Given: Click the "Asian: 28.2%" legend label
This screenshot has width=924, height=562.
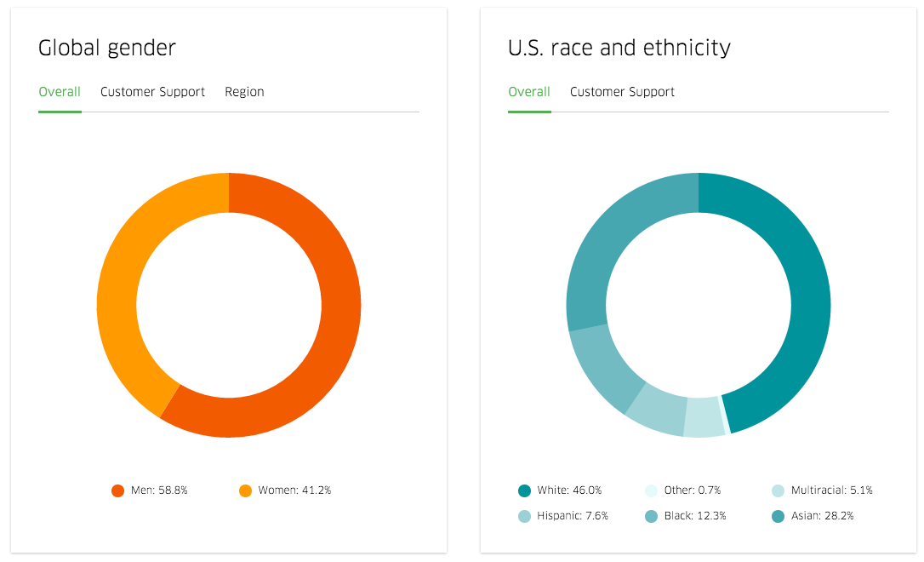Looking at the screenshot, I should coord(822,516).
